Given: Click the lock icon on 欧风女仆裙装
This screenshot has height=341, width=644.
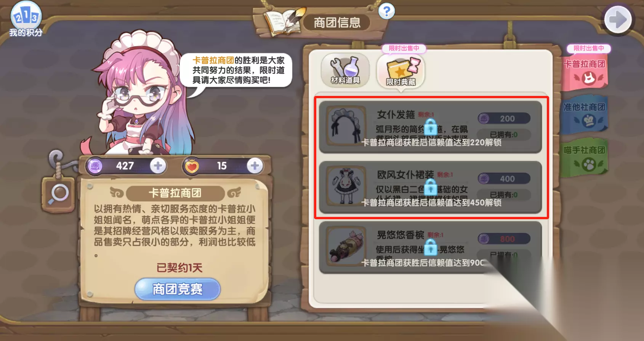Looking at the screenshot, I should pyautogui.click(x=431, y=186).
